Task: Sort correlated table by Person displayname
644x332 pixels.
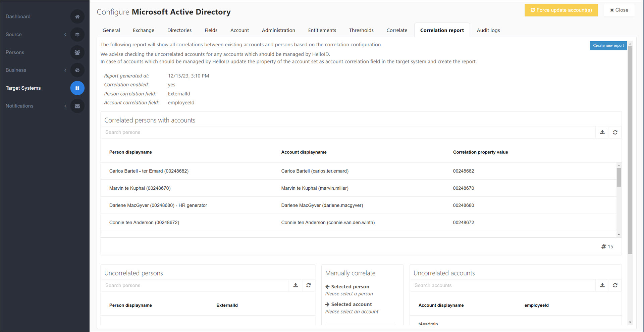Action: click(x=130, y=152)
